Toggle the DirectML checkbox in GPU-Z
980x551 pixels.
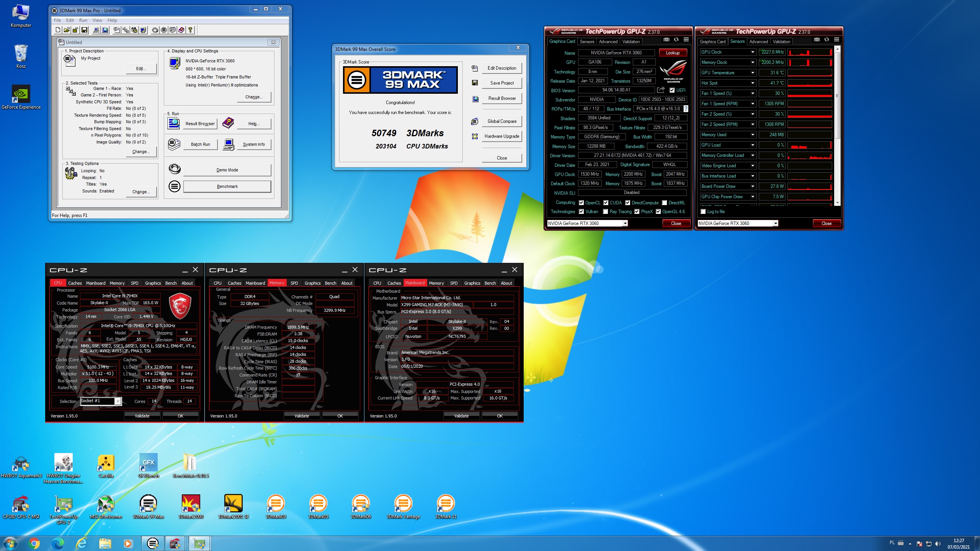(665, 203)
